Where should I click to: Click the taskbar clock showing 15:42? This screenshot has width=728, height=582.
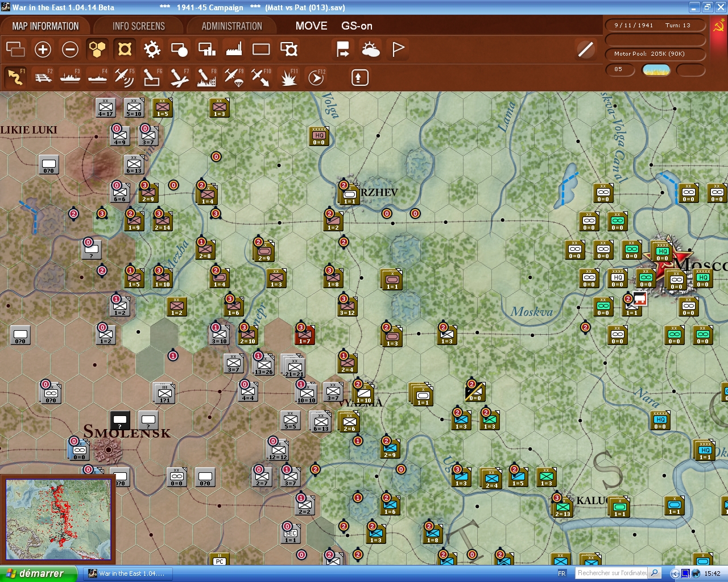[712, 573]
